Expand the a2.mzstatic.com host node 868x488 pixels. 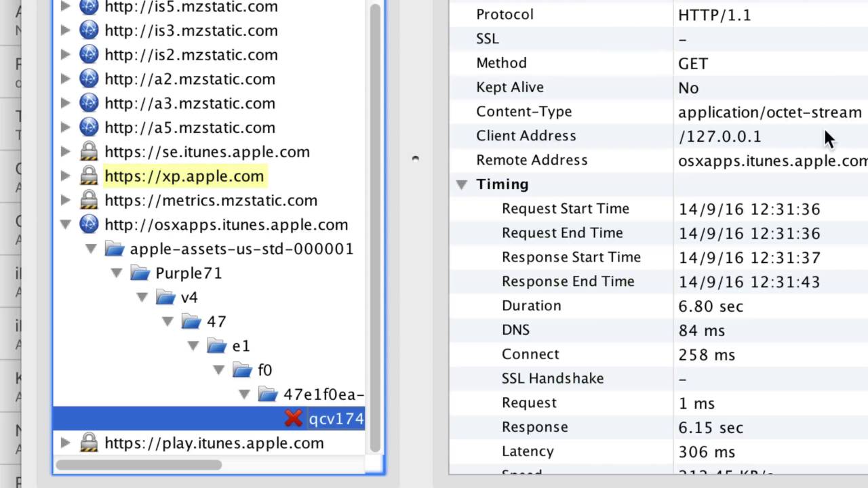65,79
